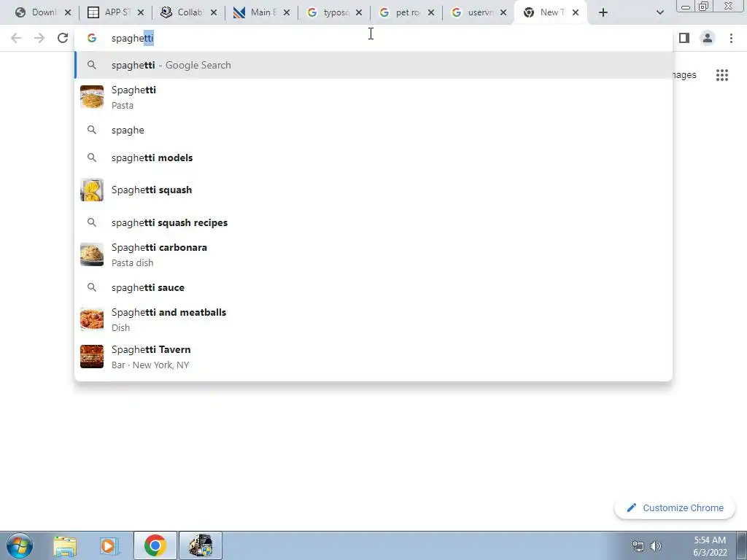
Task: Close the APP ST tab
Action: [141, 12]
